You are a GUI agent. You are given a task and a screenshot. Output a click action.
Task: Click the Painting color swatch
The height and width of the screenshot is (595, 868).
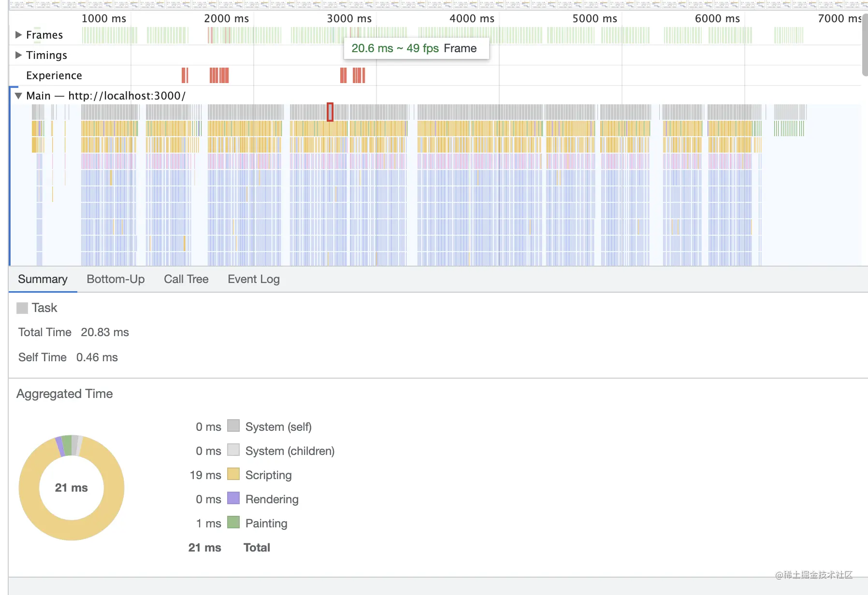tap(233, 523)
